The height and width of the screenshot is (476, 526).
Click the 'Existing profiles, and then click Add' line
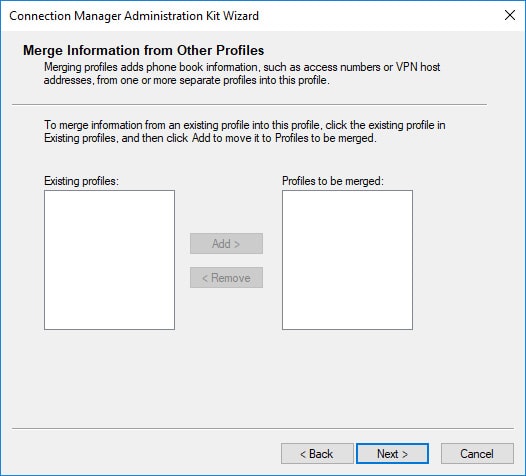210,138
